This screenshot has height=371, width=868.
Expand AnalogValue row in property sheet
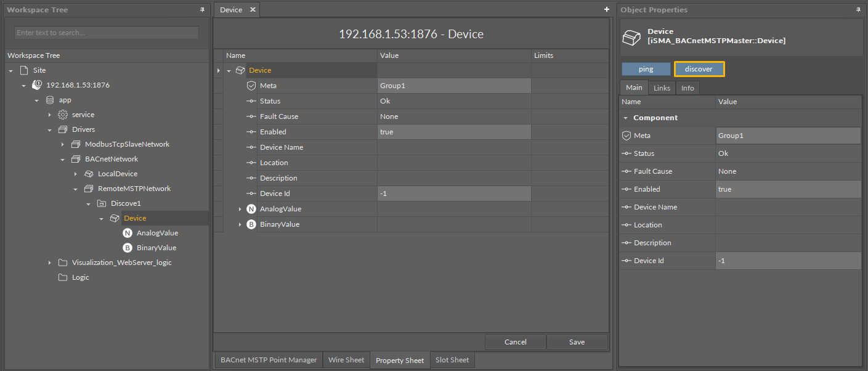[240, 210]
